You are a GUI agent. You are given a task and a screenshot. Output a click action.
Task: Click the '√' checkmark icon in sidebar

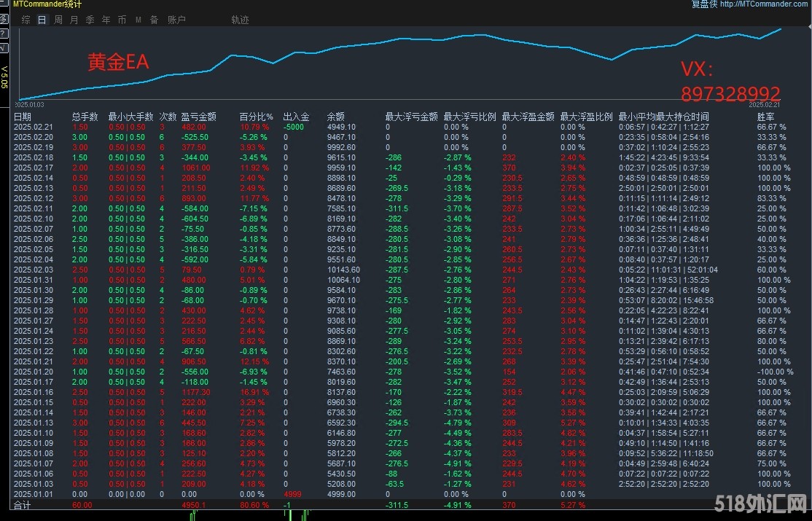tap(4, 47)
